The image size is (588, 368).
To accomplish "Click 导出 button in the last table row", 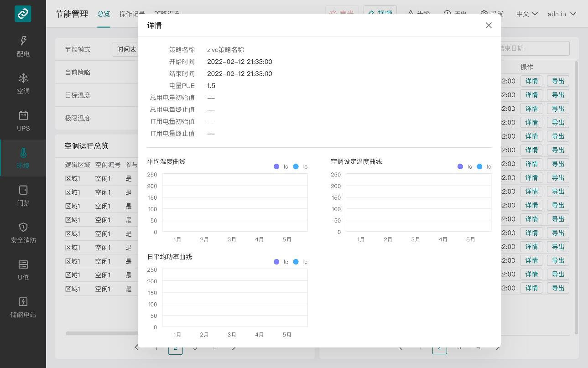I will [558, 288].
